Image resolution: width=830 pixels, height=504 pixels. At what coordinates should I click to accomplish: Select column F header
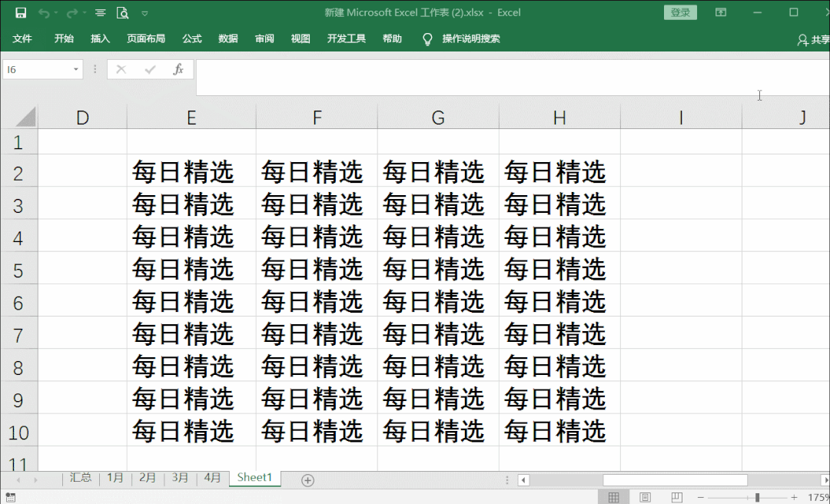(x=317, y=117)
